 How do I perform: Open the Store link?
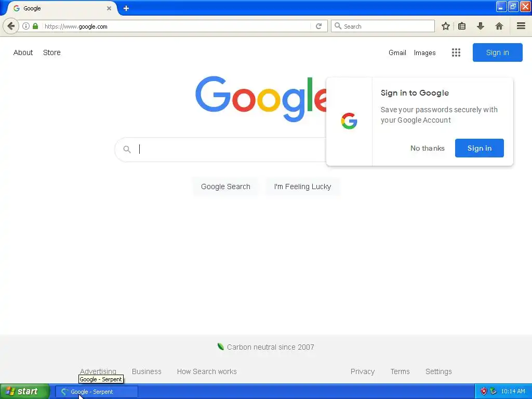(52, 52)
